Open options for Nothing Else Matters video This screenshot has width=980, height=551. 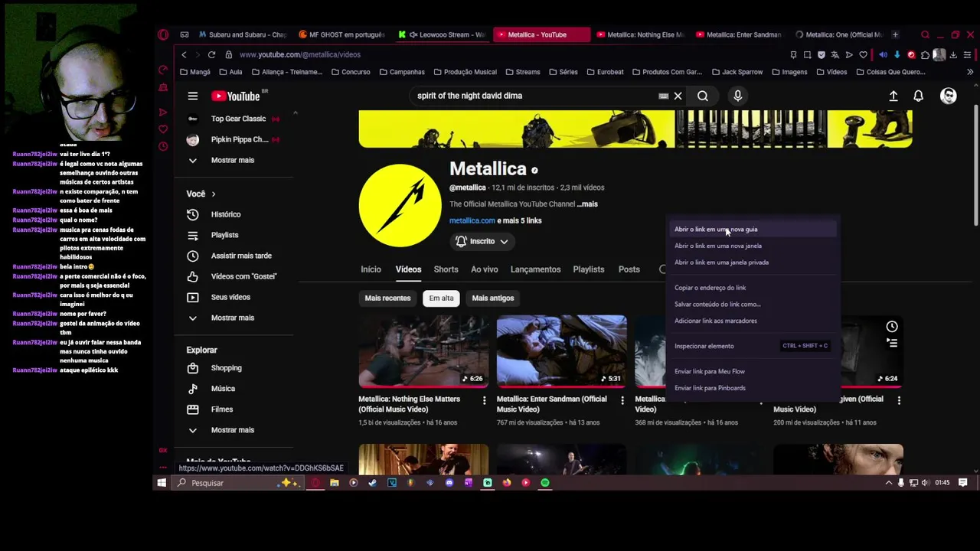(484, 400)
